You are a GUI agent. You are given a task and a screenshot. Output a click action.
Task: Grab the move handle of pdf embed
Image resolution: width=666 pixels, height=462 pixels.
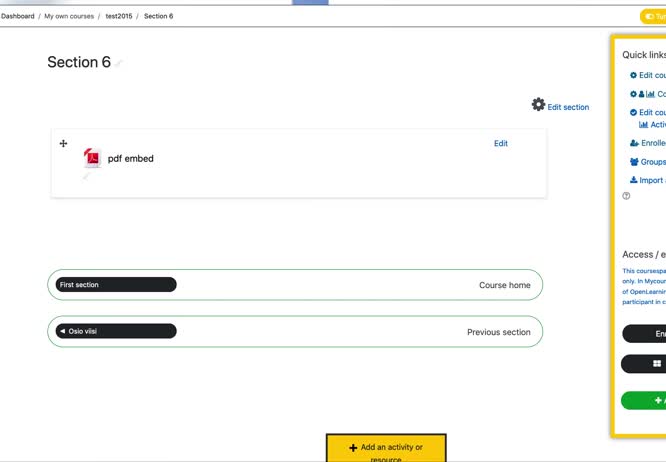pyautogui.click(x=63, y=144)
